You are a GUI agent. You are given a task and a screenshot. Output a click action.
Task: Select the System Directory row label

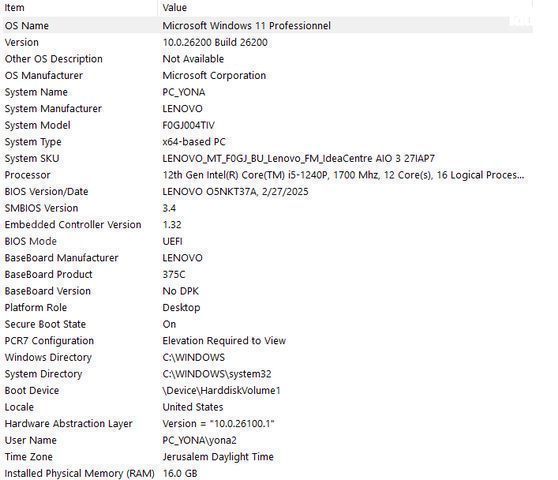(43, 374)
